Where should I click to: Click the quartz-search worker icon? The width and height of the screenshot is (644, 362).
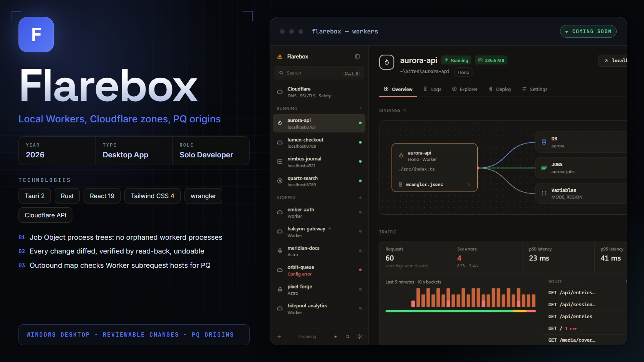click(280, 181)
